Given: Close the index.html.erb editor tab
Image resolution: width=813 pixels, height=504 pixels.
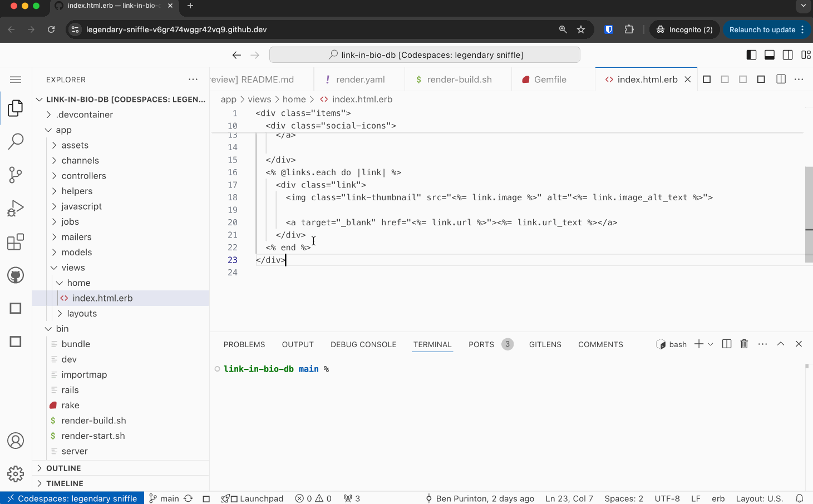Looking at the screenshot, I should point(688,80).
